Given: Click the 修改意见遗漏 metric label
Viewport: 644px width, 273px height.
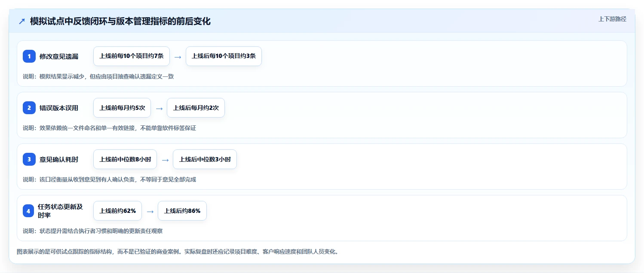Looking at the screenshot, I should coord(59,56).
